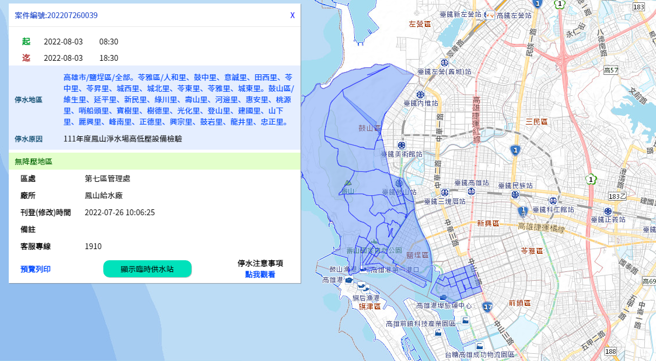Click the 臺鐵民族站 station icon
Screen dimensions: 656x361
[515, 195]
